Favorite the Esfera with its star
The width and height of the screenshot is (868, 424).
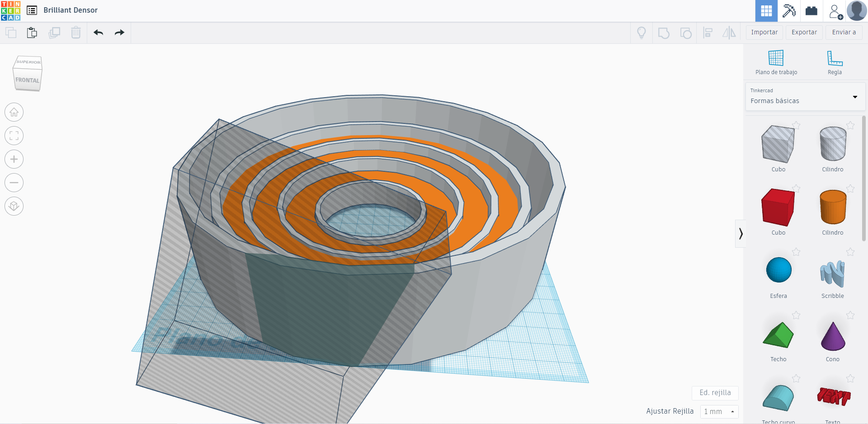pos(796,252)
